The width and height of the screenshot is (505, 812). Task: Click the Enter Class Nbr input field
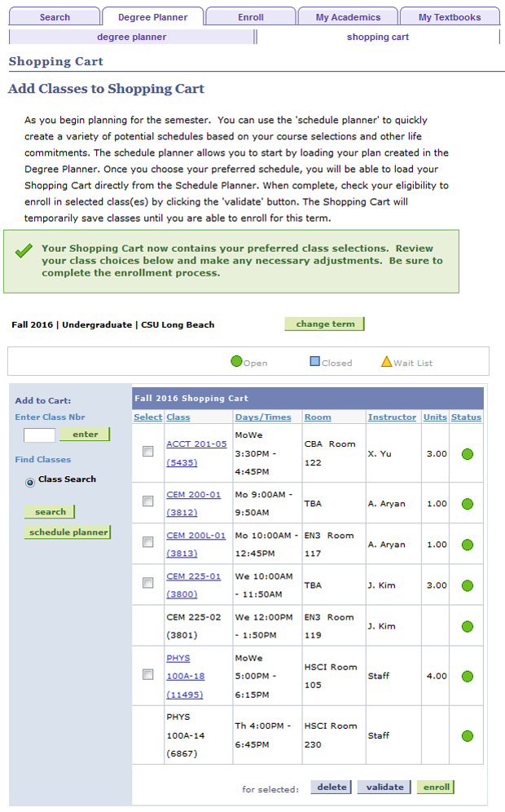click(39, 435)
